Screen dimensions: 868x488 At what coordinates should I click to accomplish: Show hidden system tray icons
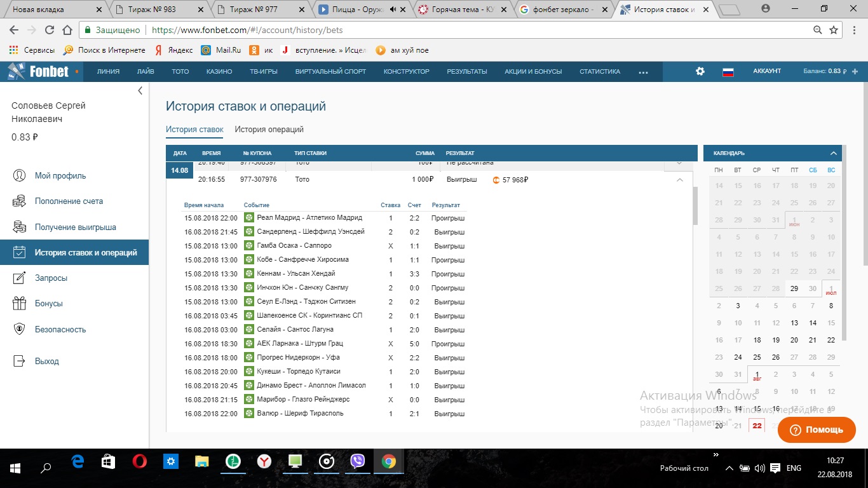pos(728,468)
